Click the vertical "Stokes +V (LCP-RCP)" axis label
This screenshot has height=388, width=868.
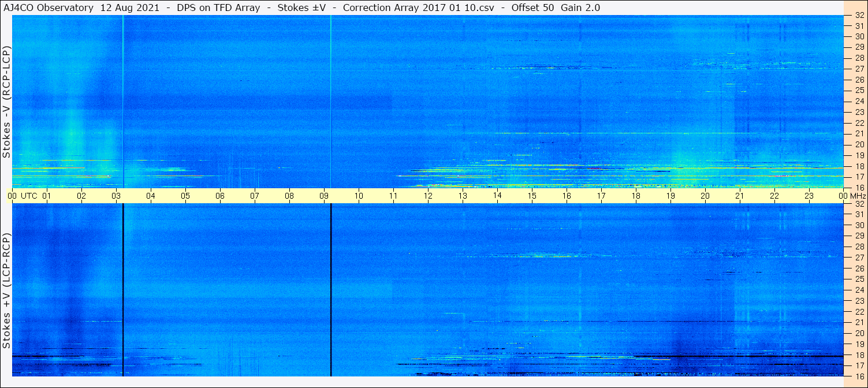click(6, 291)
